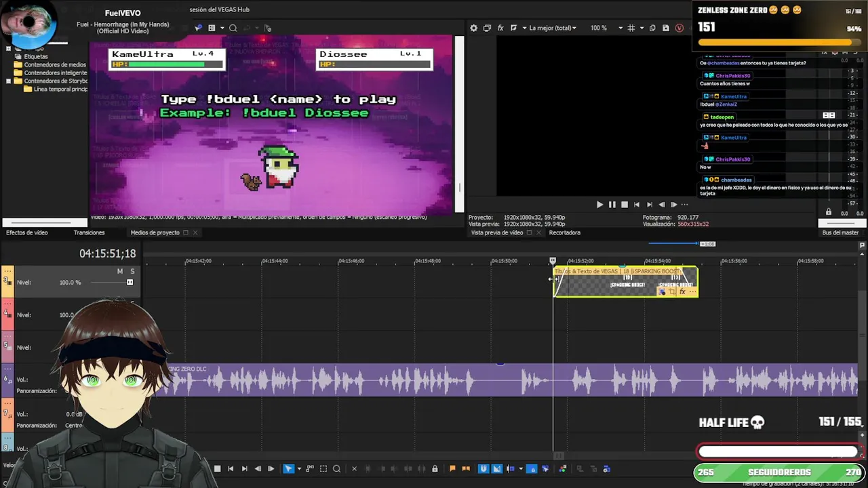Screen dimensions: 868x488
Task: Collapse Contenedores de Storyboard tree node
Action: click(x=8, y=81)
